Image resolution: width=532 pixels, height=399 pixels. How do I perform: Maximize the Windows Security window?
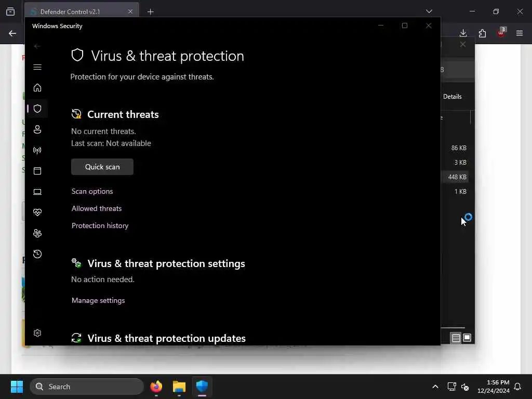click(404, 26)
